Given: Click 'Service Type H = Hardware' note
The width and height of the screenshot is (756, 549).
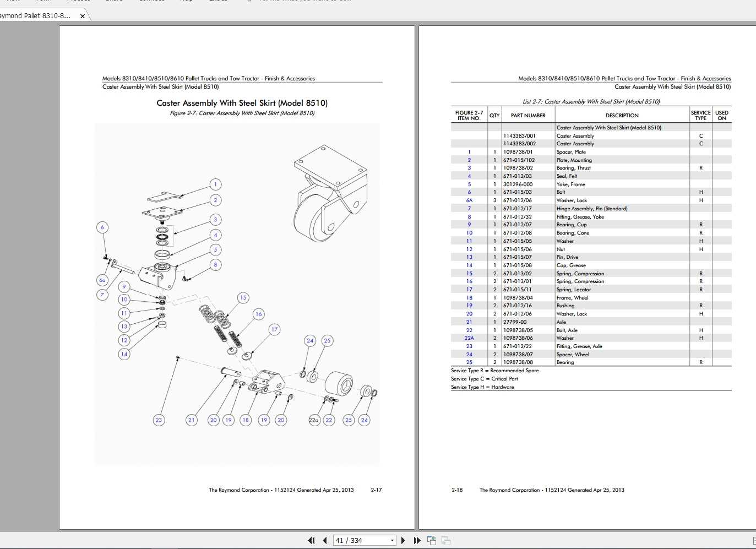Looking at the screenshot, I should tap(482, 387).
